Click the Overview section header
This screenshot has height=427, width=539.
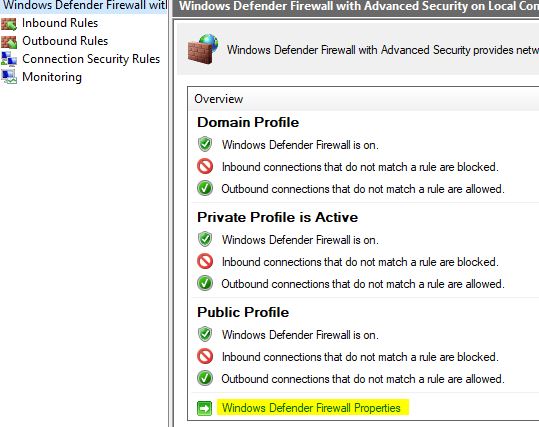219,99
